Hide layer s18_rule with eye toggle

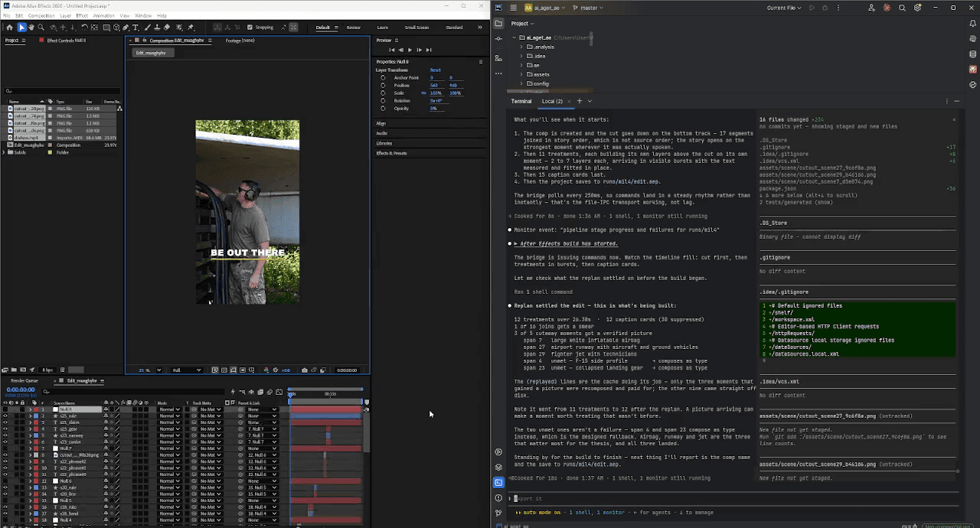click(5, 507)
